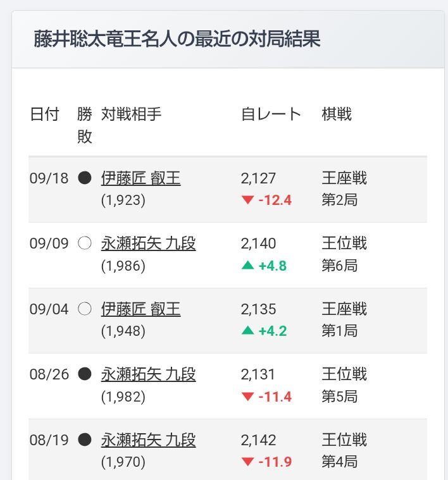
Task: Click the white win circle for 09/04
Action: pyautogui.click(x=85, y=309)
